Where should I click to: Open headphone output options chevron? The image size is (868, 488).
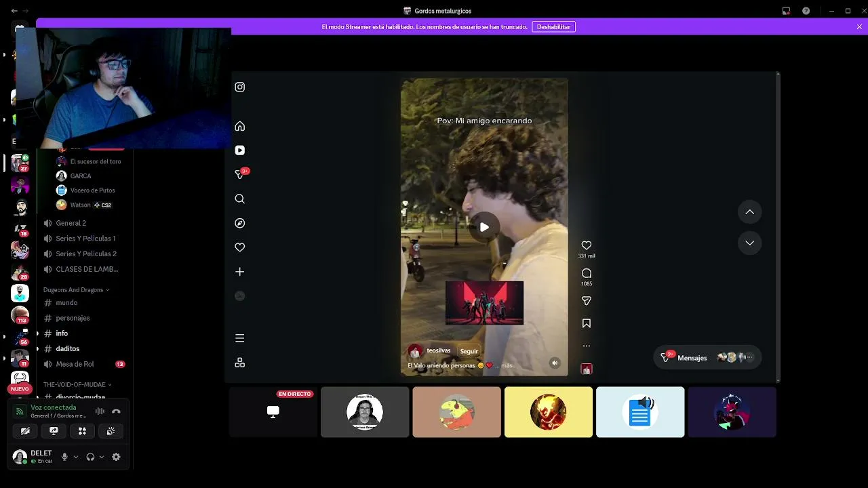click(x=102, y=457)
